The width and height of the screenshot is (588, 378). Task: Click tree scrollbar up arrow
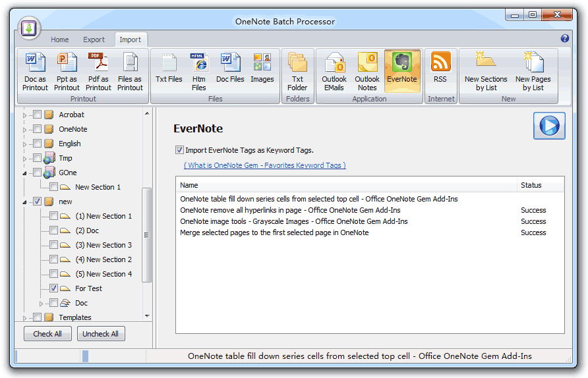pyautogui.click(x=147, y=113)
